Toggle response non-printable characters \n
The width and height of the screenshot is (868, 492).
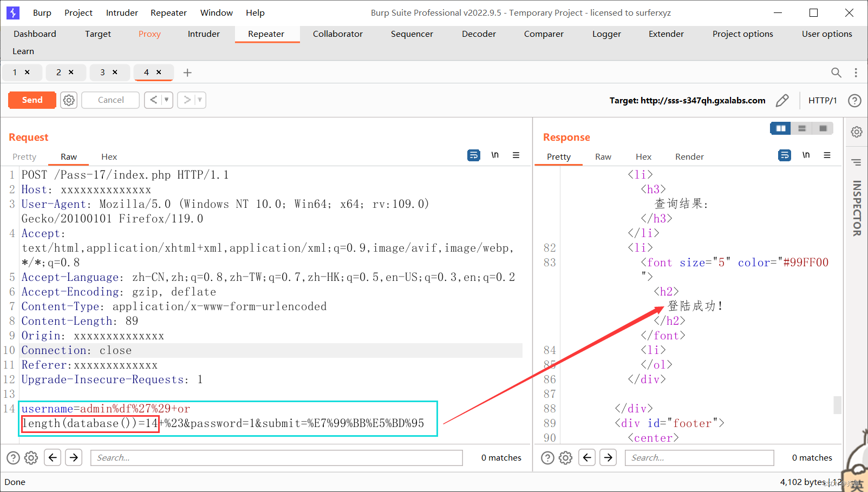[x=806, y=155]
